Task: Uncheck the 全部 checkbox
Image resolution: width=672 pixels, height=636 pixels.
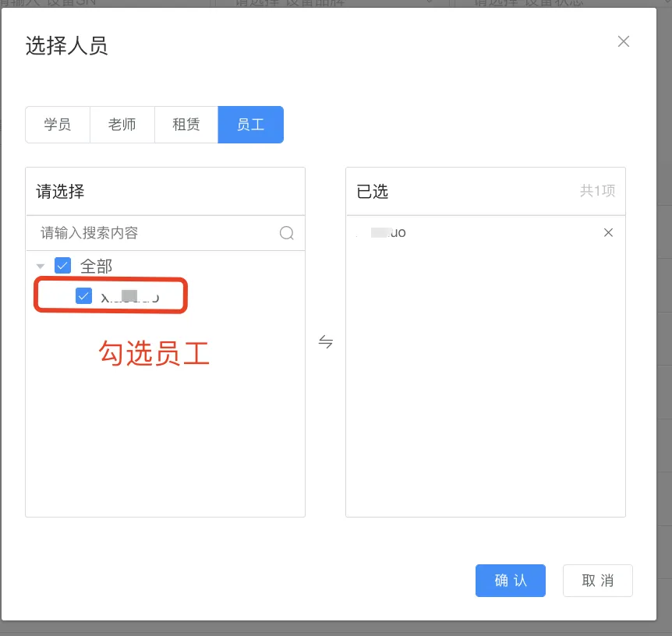Action: click(63, 266)
